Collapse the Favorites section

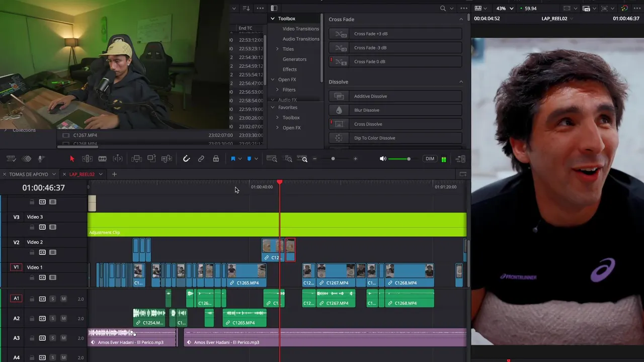tap(273, 107)
